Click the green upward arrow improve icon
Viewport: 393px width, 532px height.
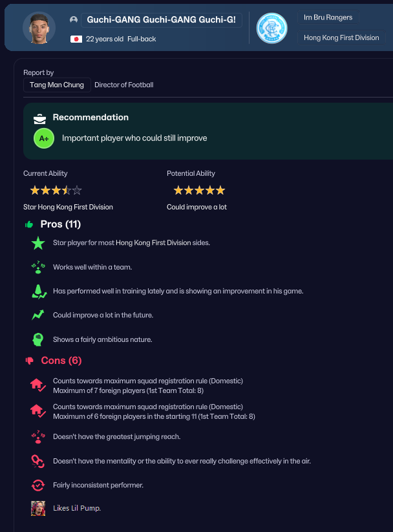pyautogui.click(x=38, y=315)
